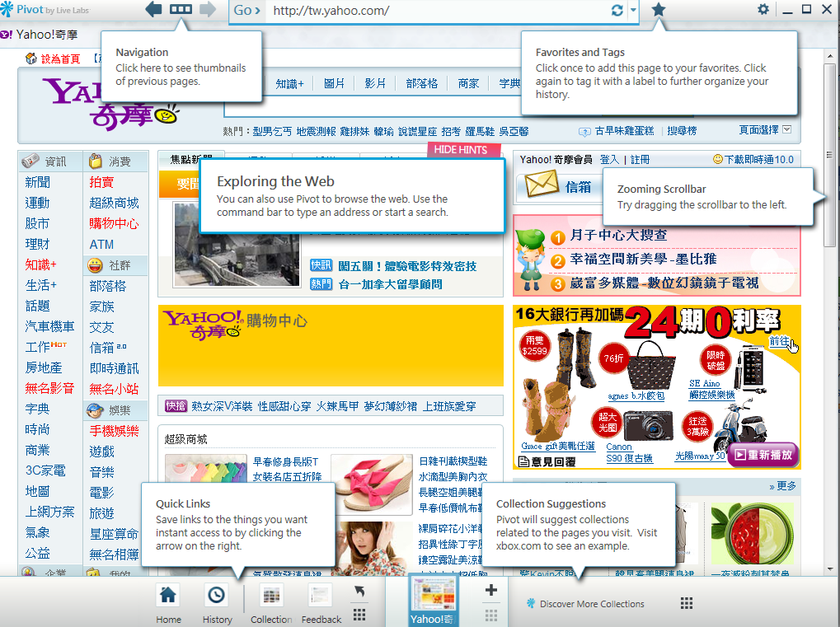Click the pink sandals product image

point(372,484)
